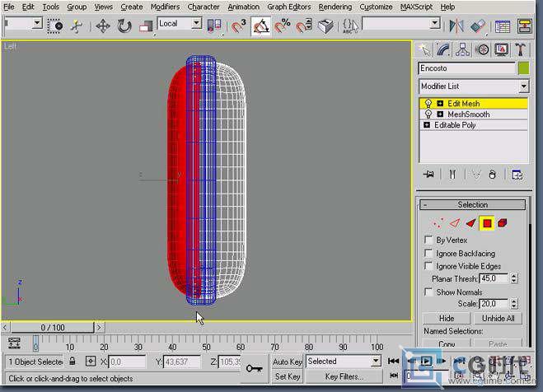Expand the Edit Mesh modifier sub-levels
The image size is (543, 392).
tap(440, 104)
